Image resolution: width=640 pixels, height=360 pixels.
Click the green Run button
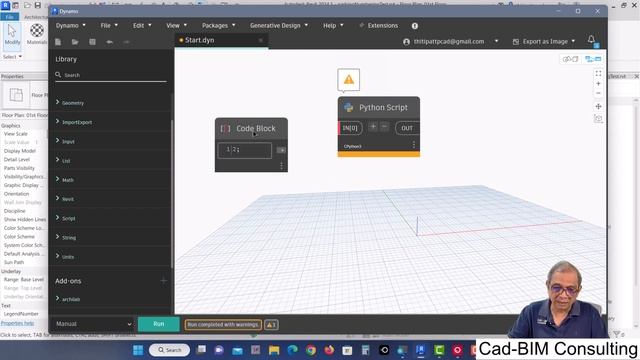point(158,324)
